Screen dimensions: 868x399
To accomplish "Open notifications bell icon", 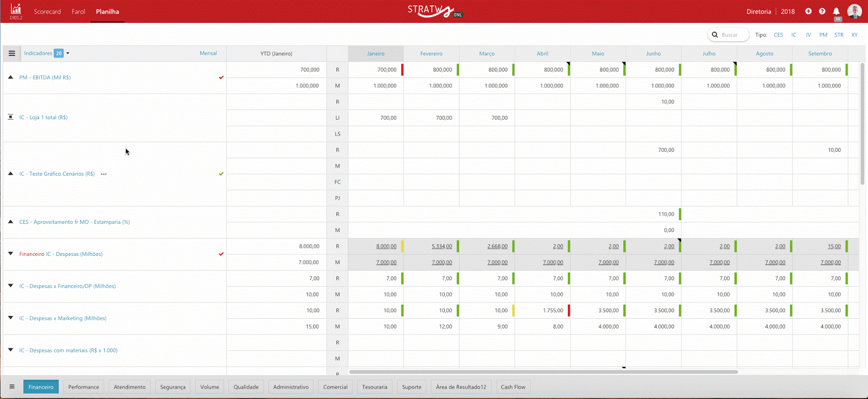I will (x=836, y=11).
